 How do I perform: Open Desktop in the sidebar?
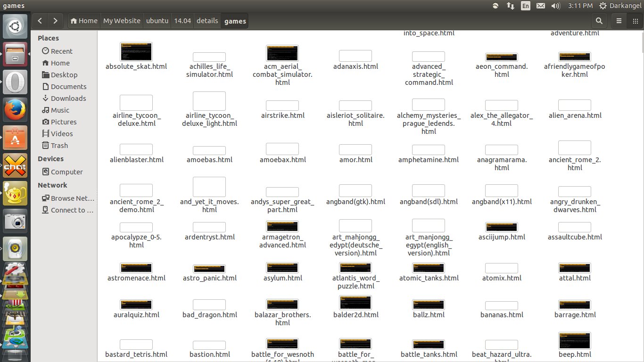coord(64,74)
